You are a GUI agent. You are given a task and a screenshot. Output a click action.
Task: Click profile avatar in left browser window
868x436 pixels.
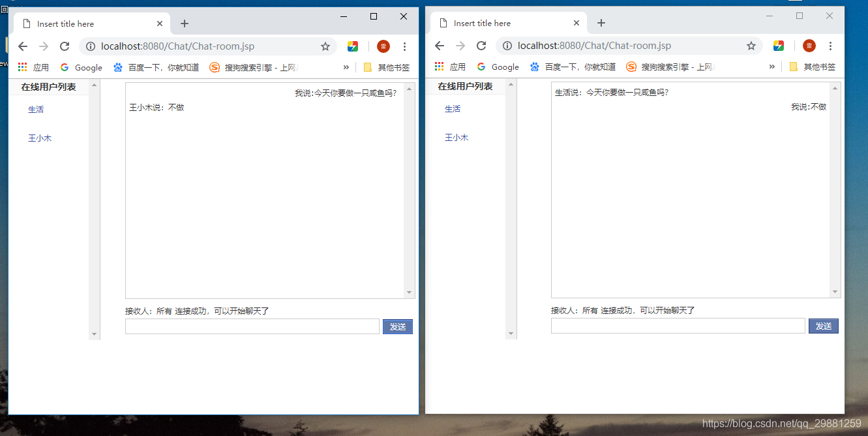[x=383, y=46]
